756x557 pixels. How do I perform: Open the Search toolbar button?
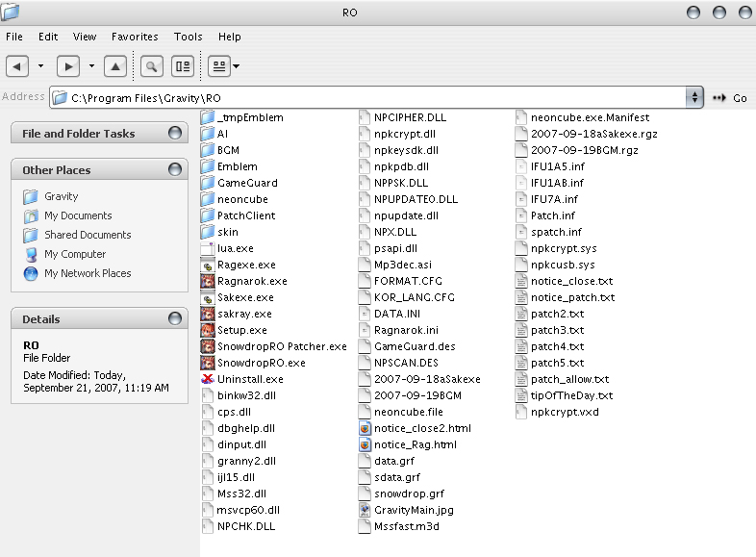pyautogui.click(x=151, y=66)
